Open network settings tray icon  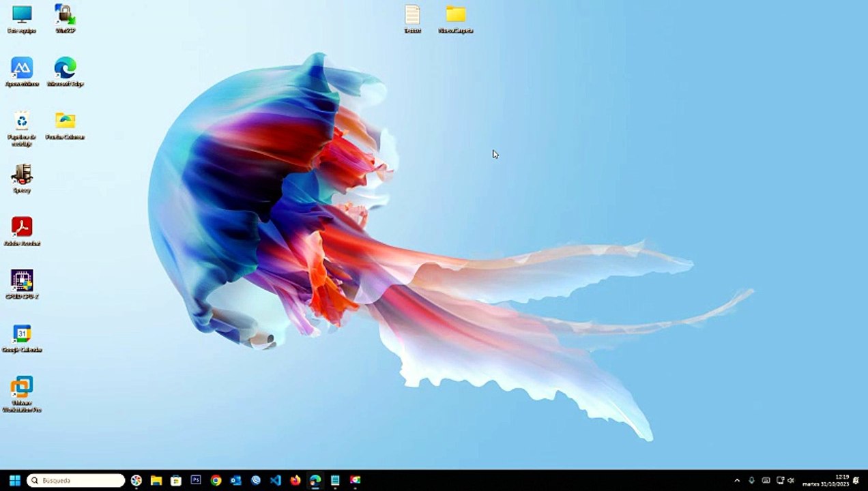780,480
